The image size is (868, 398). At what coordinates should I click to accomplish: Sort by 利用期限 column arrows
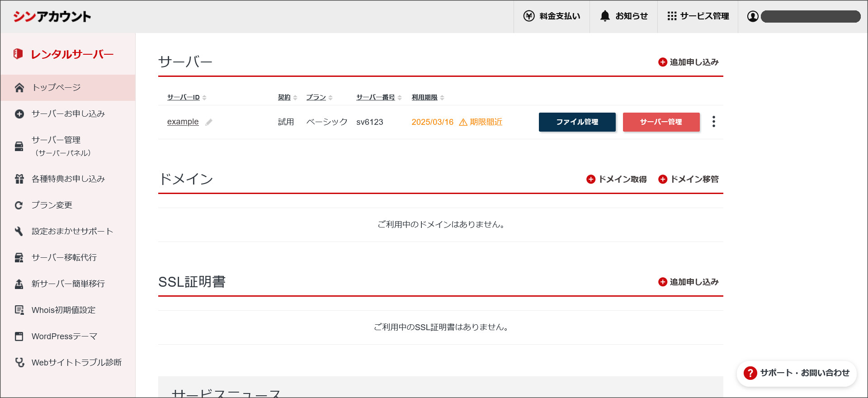[442, 98]
